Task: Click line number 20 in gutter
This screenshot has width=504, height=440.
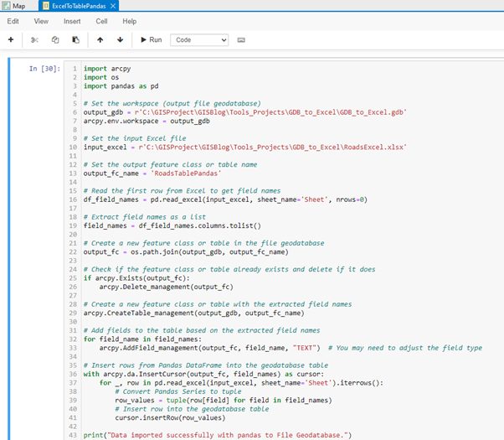Action: click(x=73, y=235)
